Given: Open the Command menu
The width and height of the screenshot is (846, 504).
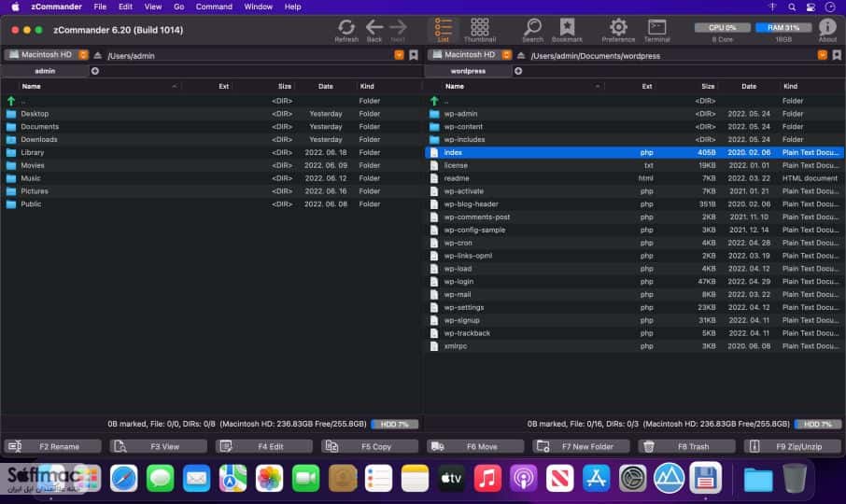Looking at the screenshot, I should [x=214, y=7].
